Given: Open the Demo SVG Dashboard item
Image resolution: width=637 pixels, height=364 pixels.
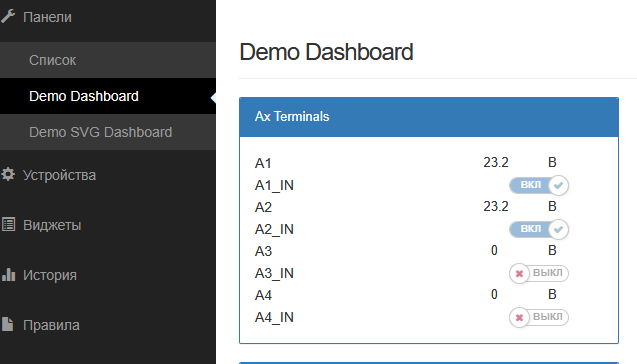Looking at the screenshot, I should [x=108, y=132].
